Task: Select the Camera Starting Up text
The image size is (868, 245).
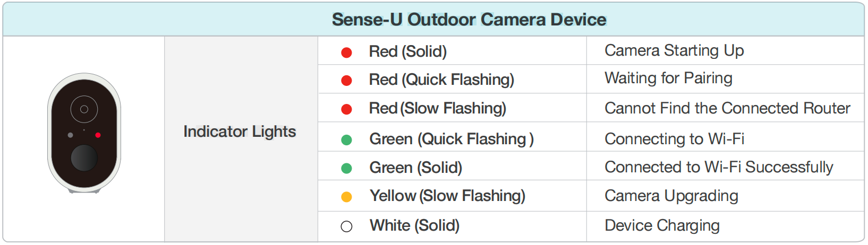Action: click(674, 50)
